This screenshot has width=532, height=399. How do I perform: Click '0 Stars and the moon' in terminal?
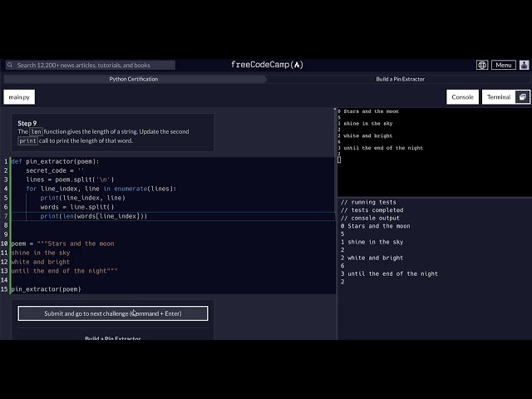click(x=368, y=111)
